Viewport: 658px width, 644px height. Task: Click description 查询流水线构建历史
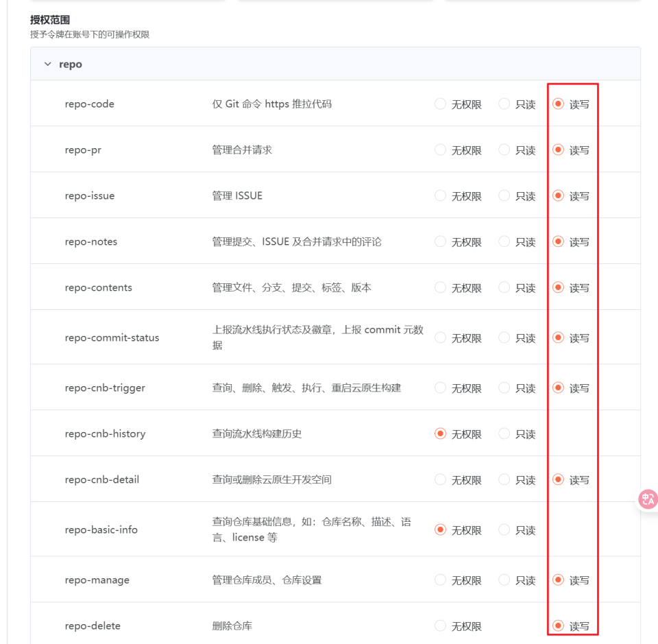coord(257,433)
